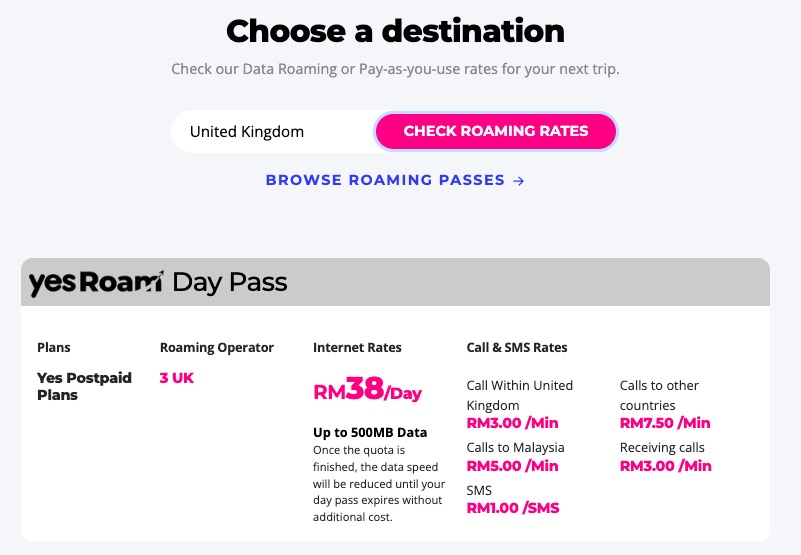801x555 pixels.
Task: Click the RM3.00 /Min call within UK rate
Action: [512, 423]
